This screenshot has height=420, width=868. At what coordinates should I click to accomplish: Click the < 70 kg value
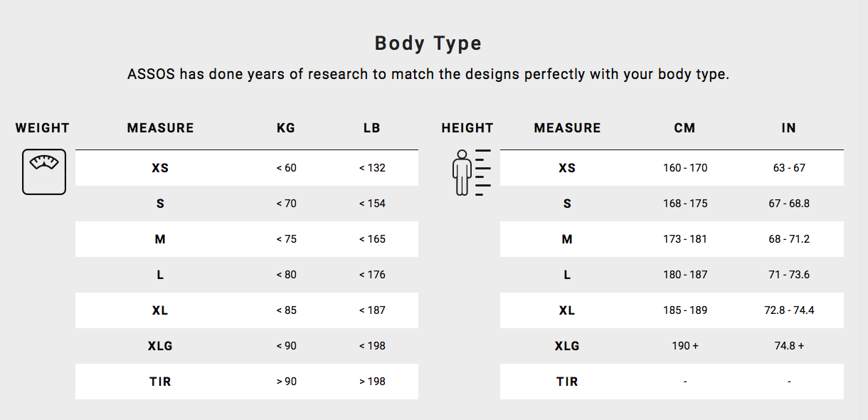tap(286, 204)
